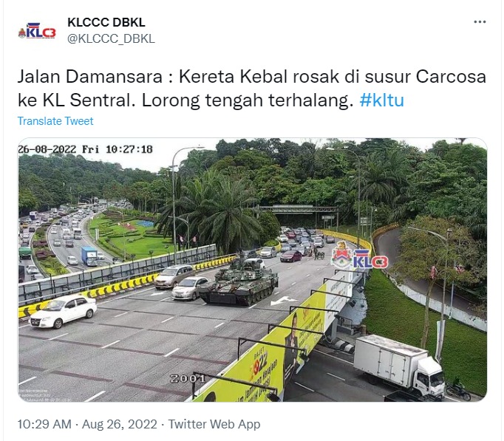Click the white sedan in the photo
The width and height of the screenshot is (504, 441).
pos(63,310)
